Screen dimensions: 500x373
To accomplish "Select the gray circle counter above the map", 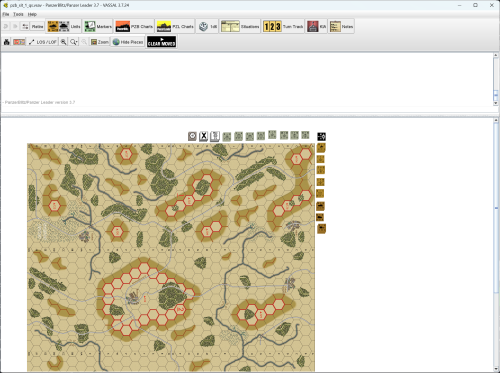I will (192, 136).
